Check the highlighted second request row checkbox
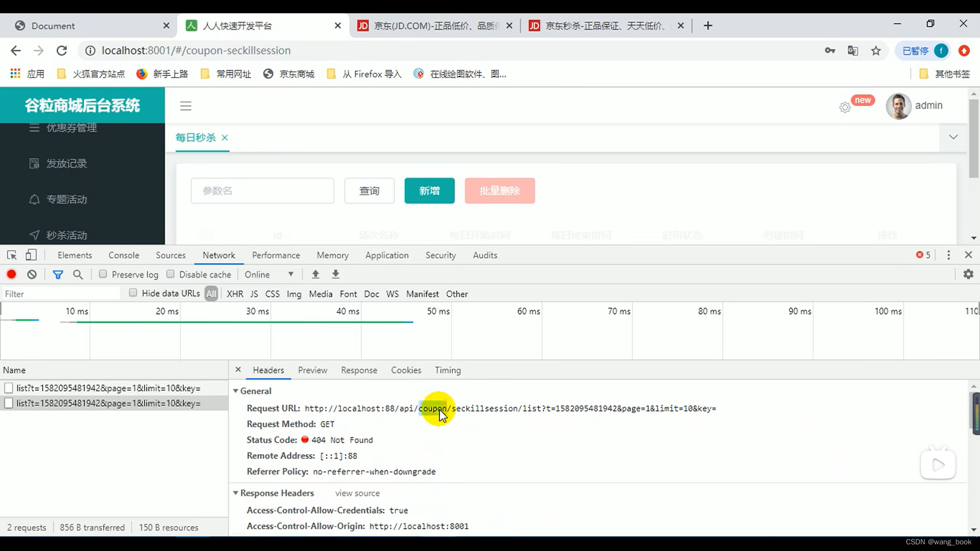Screen dimensions: 980x551 [9, 403]
